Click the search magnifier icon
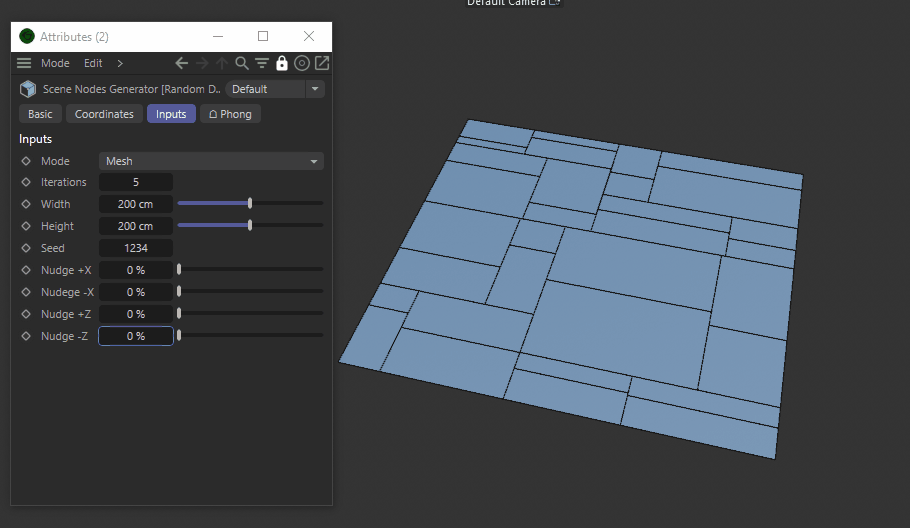The image size is (910, 528). tap(242, 63)
